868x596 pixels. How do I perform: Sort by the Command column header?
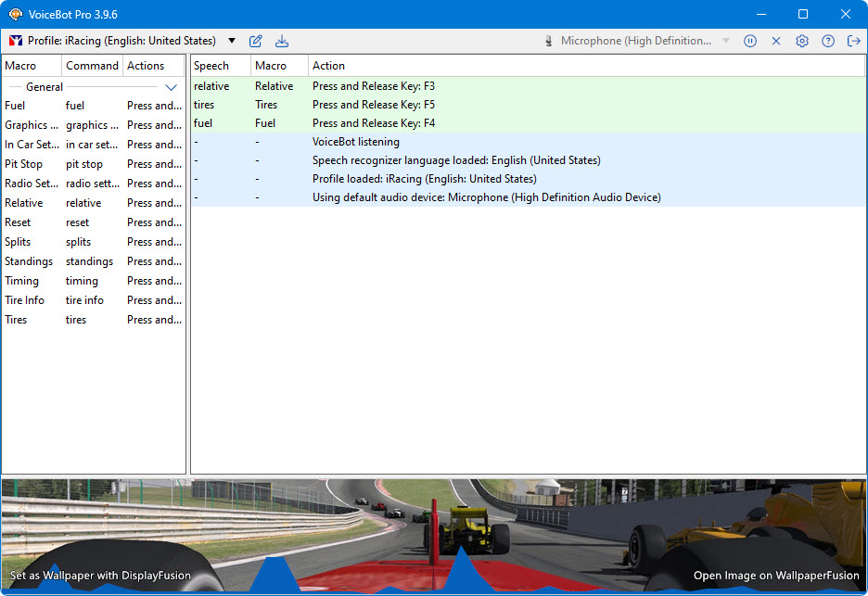click(92, 66)
